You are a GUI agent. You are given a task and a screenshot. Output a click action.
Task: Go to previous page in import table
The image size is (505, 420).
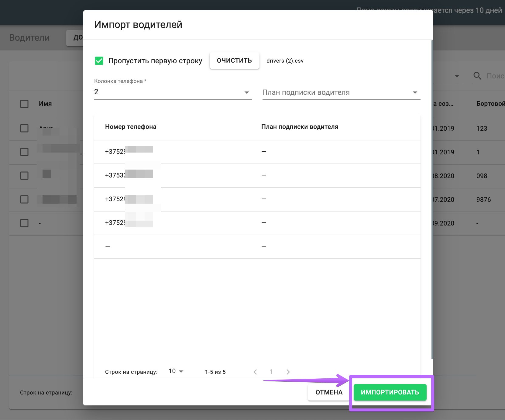[255, 372]
